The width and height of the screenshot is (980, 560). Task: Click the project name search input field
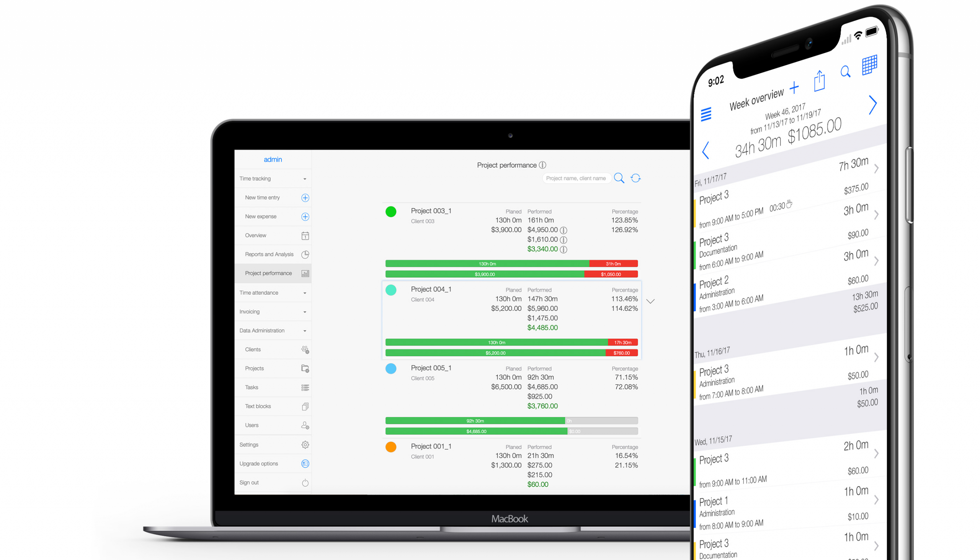pos(578,178)
